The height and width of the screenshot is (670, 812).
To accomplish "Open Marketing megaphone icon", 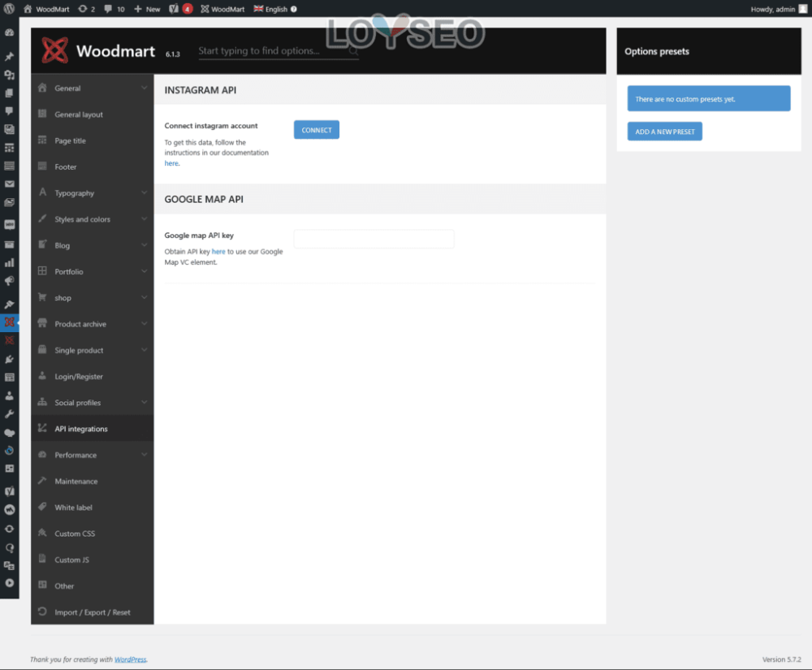I will click(9, 281).
